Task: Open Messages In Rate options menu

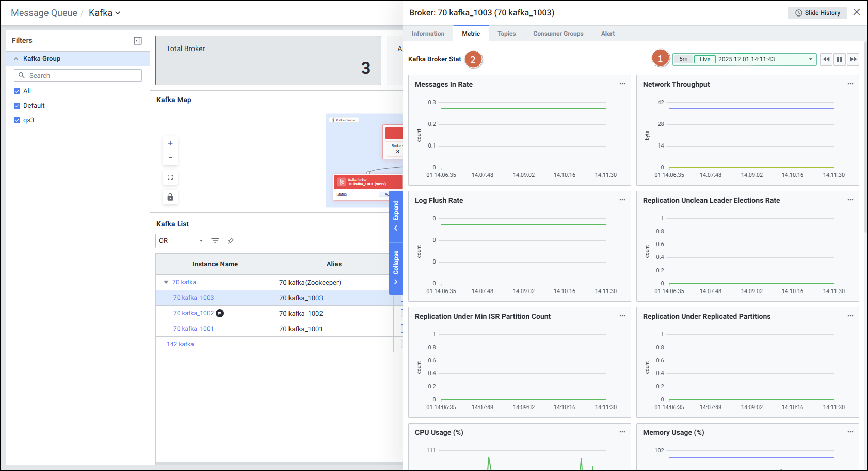Action: tap(622, 84)
